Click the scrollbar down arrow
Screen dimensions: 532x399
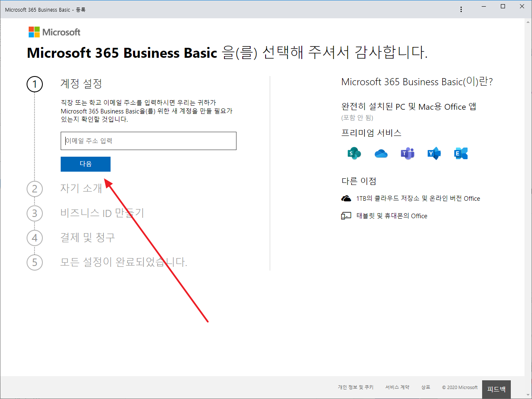click(528, 395)
